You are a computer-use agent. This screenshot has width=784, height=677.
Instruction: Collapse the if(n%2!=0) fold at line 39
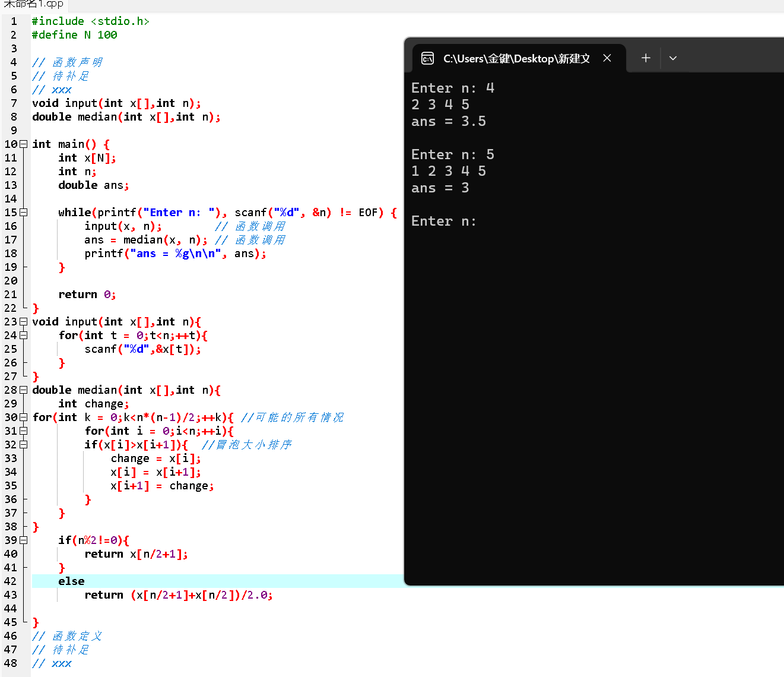tap(24, 540)
